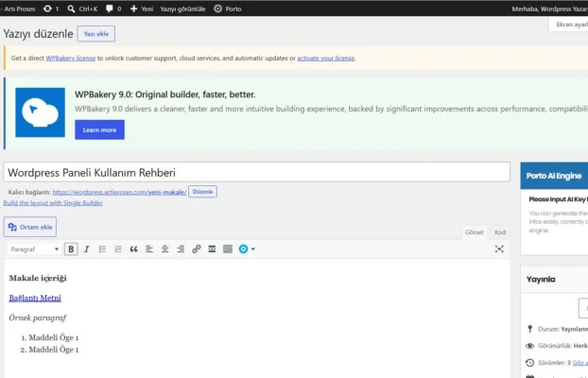Switch to the Kod editor tab
Viewport: 588px width, 378px height.
500,232
